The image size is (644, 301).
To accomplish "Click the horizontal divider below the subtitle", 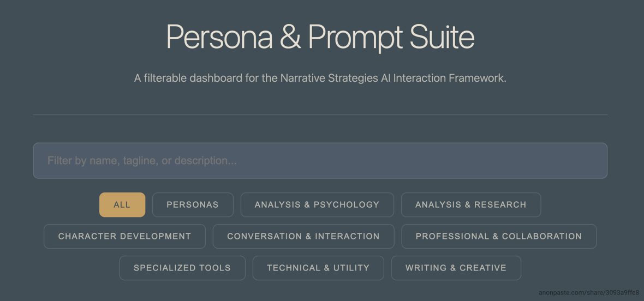I will [x=320, y=115].
